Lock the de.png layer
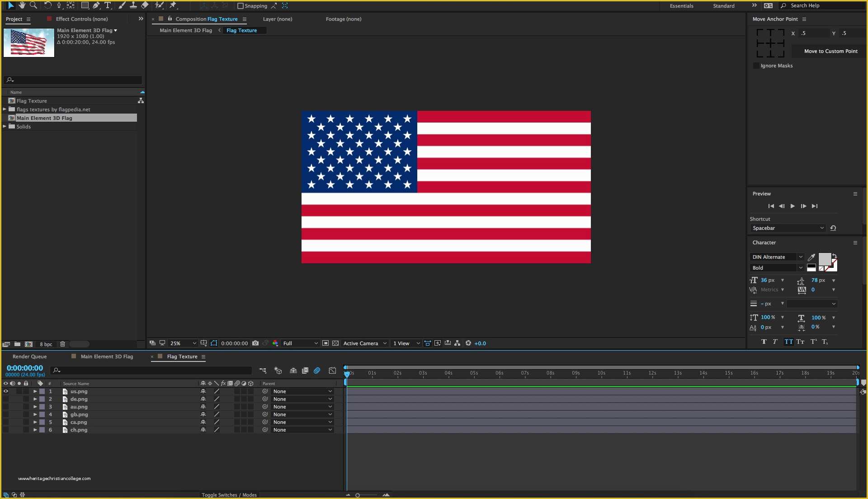The width and height of the screenshot is (868, 499). (x=26, y=399)
